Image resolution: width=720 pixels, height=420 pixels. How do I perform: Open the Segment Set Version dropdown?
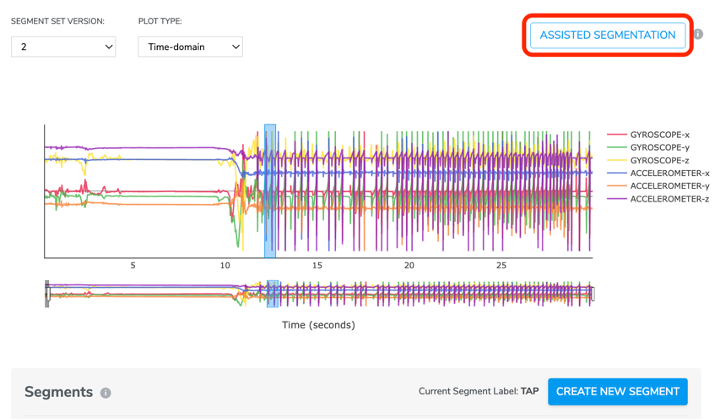63,46
